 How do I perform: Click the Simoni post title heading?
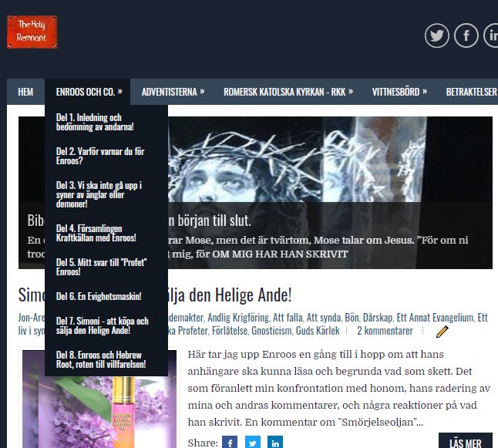(229, 295)
